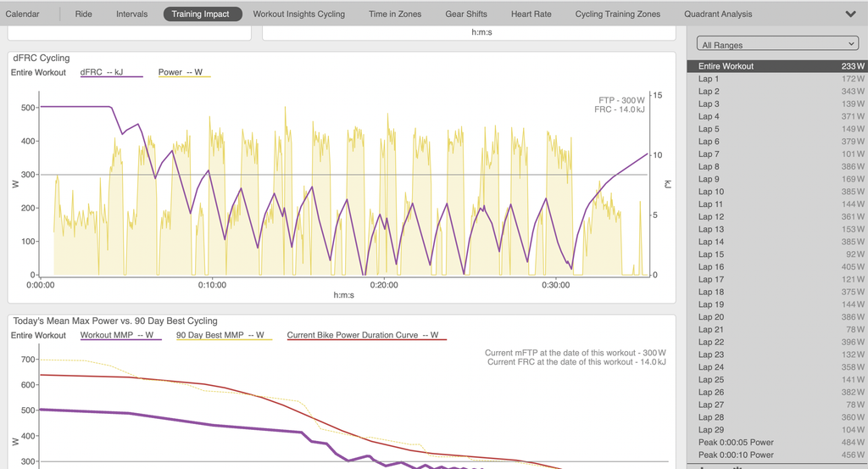Viewport: 868px width, 469px height.
Task: Select the Peak 0:00:05 Power range
Action: coord(777,443)
